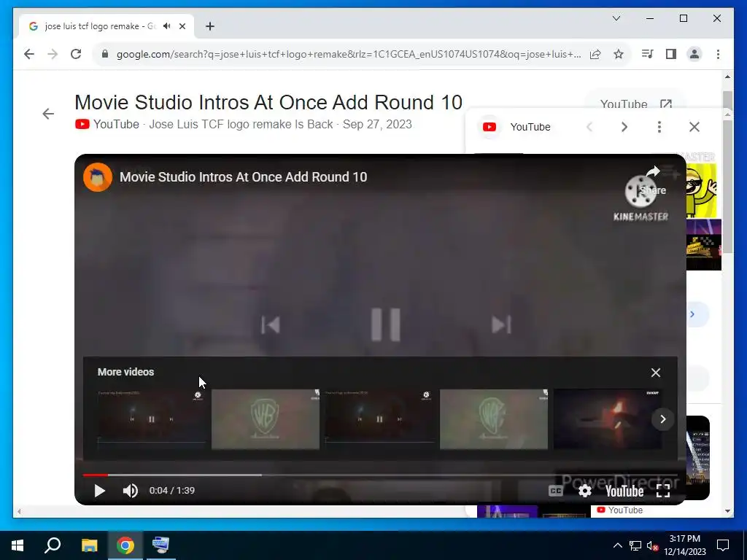Go back using the arrow beside the video title
The image size is (747, 560).
point(48,114)
